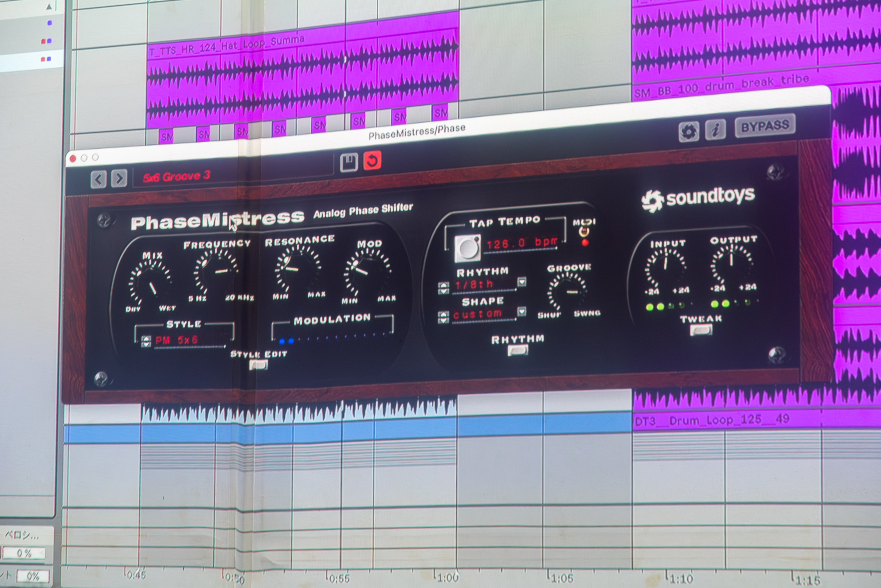
Task: Click the Soundtoys logo
Action: [x=698, y=199]
